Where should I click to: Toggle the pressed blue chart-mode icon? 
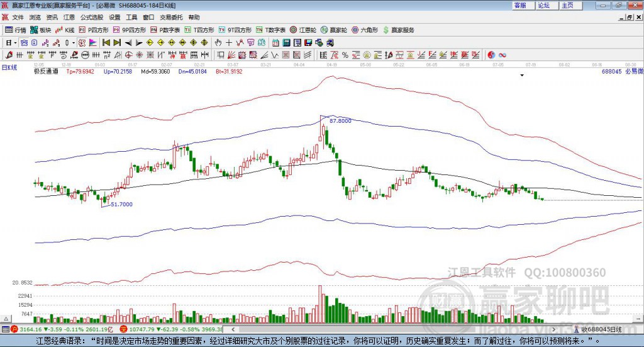(24, 43)
